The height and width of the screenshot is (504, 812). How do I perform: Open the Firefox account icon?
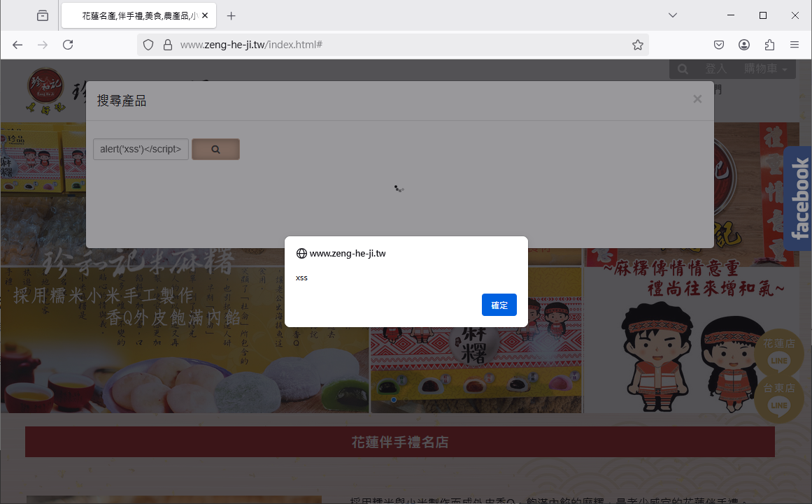[744, 45]
